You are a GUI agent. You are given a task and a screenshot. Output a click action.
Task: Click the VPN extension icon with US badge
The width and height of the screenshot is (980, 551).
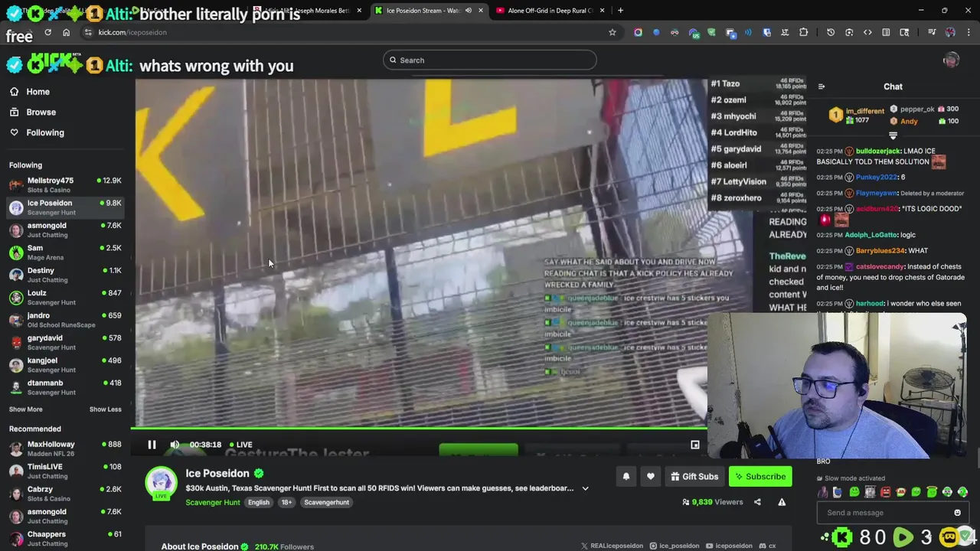pos(693,32)
